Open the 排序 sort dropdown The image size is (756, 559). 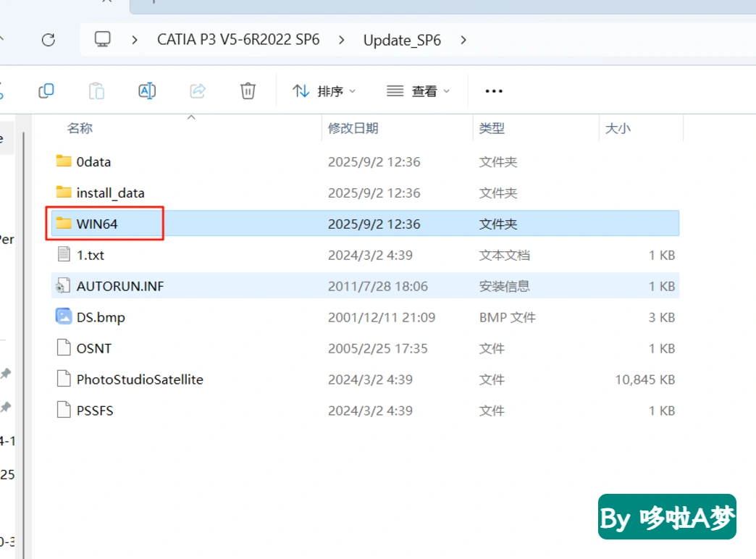[324, 91]
